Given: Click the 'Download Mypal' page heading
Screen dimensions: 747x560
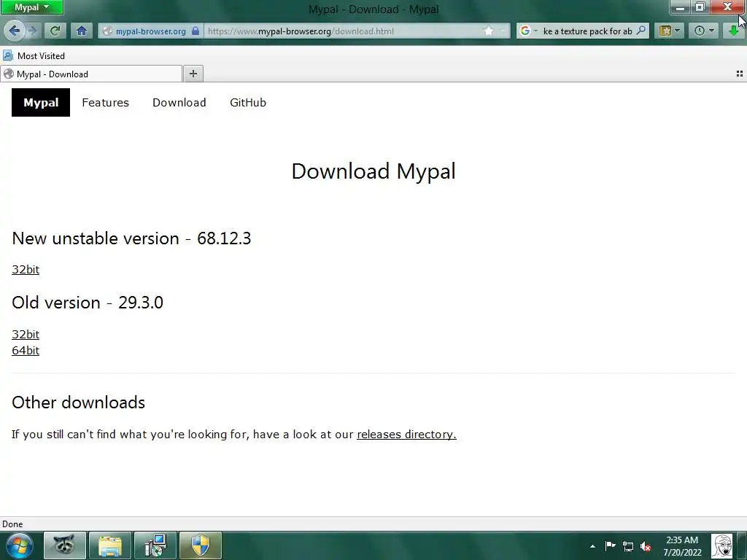Looking at the screenshot, I should [x=373, y=171].
